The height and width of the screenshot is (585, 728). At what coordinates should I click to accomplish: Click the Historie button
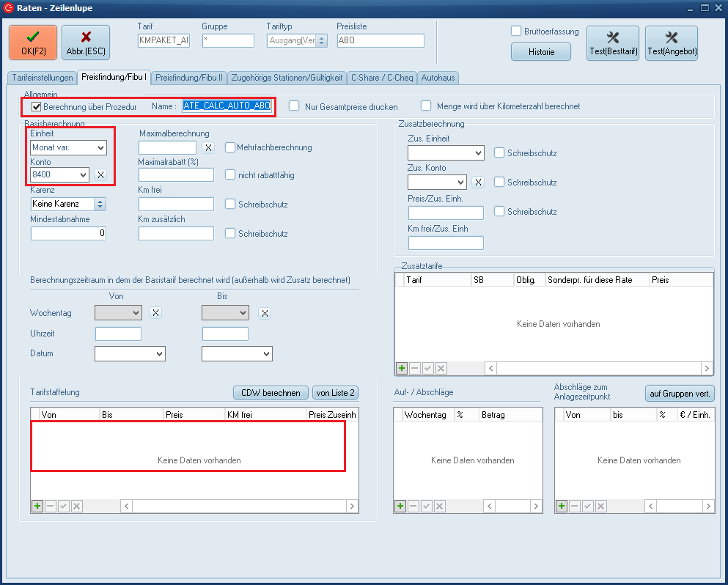[x=541, y=52]
